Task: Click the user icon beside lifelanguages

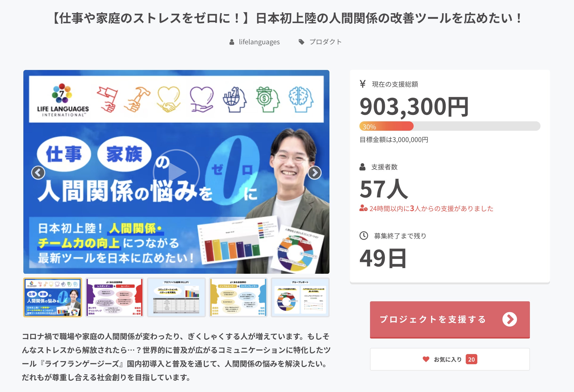Action: point(232,42)
